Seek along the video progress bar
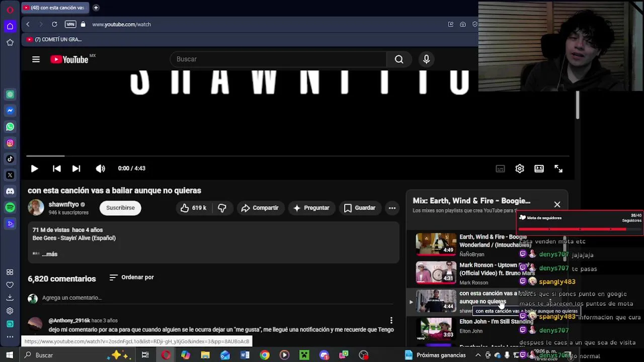The height and width of the screenshot is (362, 644). click(297, 156)
